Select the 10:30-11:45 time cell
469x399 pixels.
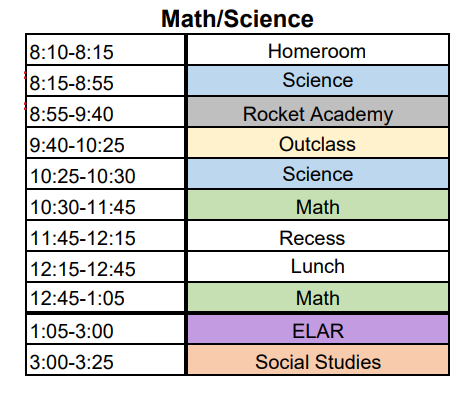point(105,205)
